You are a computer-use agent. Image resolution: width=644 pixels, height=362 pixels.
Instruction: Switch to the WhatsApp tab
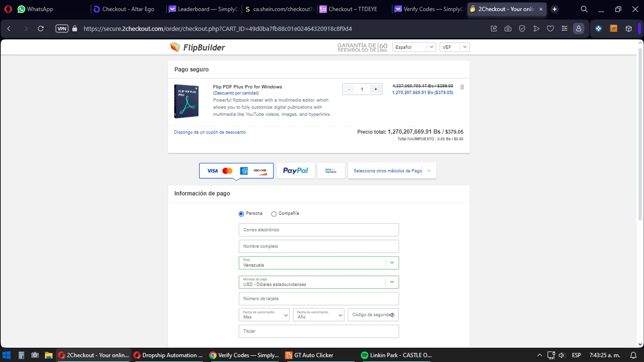click(35, 9)
